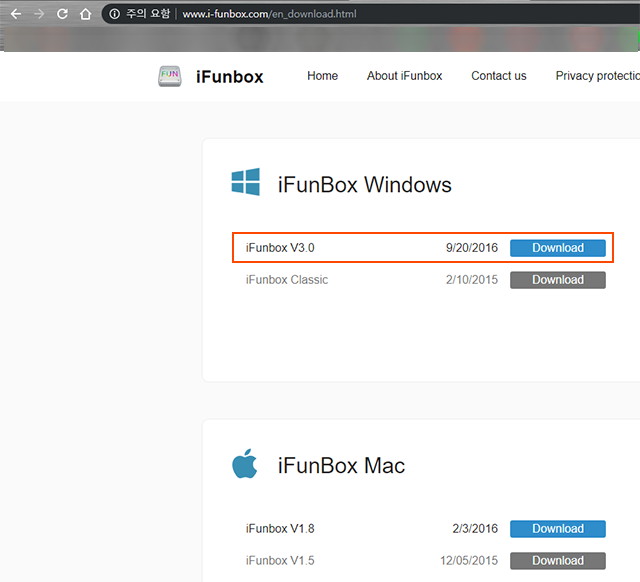Open the Privacy protection page
The height and width of the screenshot is (582, 640).
[598, 76]
